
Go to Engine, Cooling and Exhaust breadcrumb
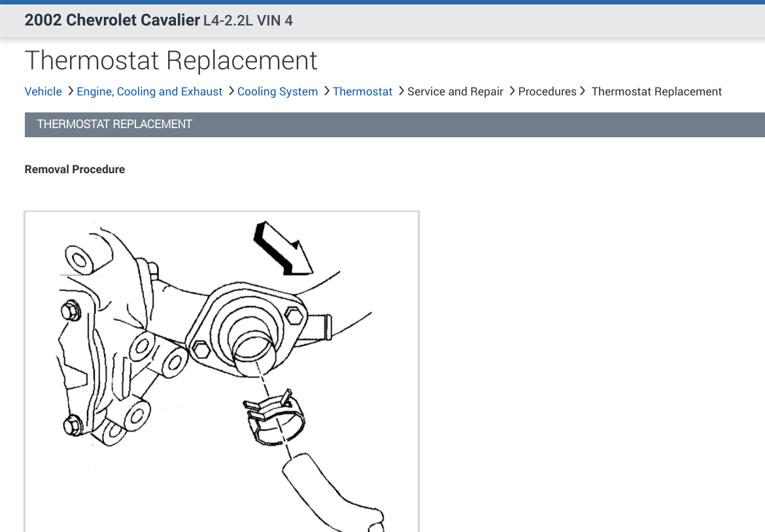[149, 91]
